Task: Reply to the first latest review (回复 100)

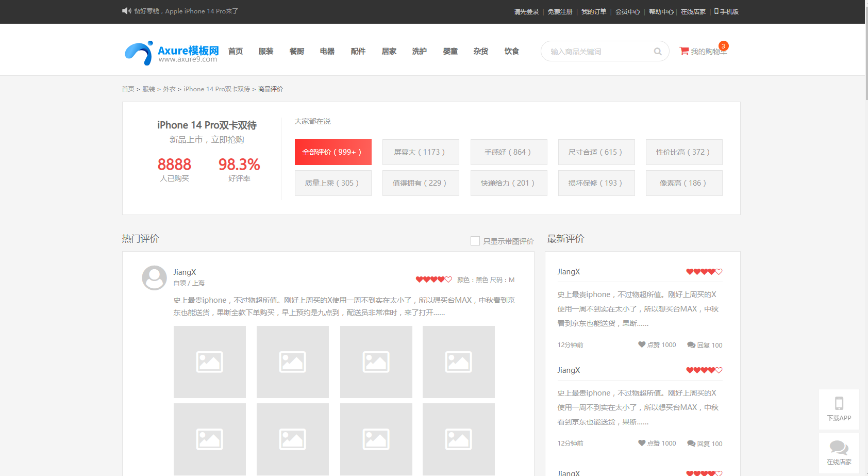Action: [705, 345]
